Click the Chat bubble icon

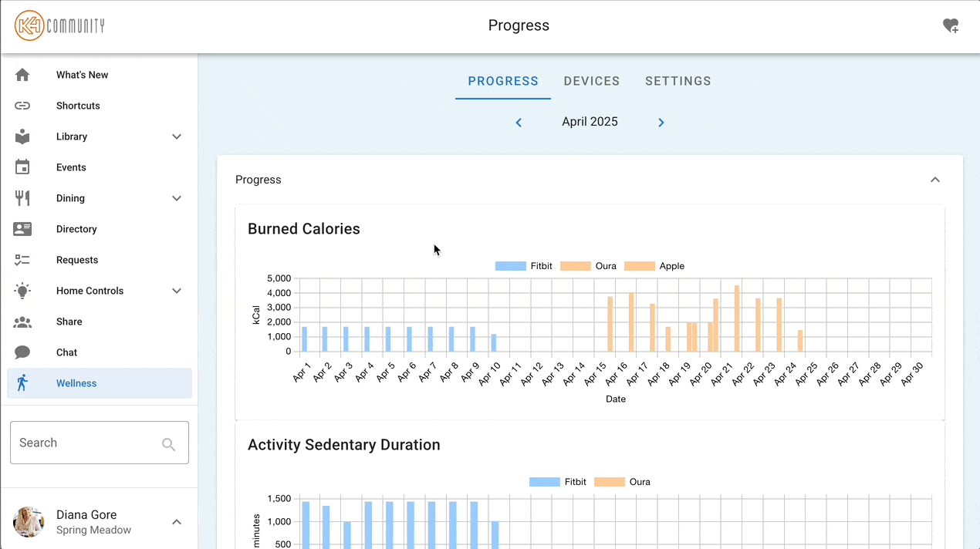[x=22, y=352]
